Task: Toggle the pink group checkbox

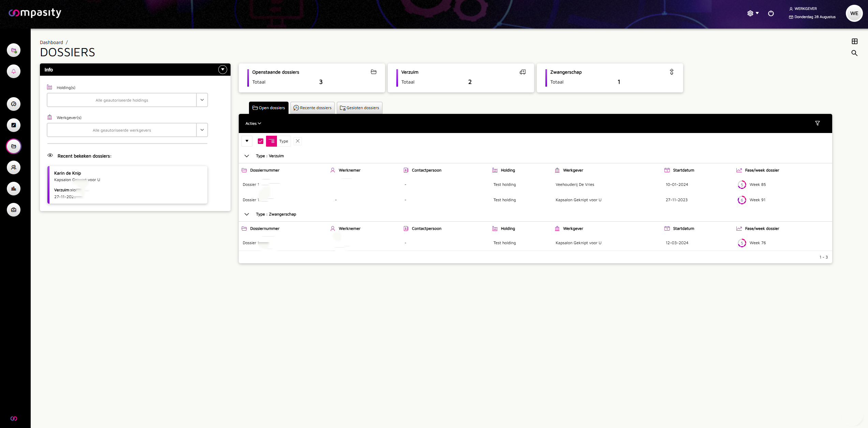Action: 261,141
